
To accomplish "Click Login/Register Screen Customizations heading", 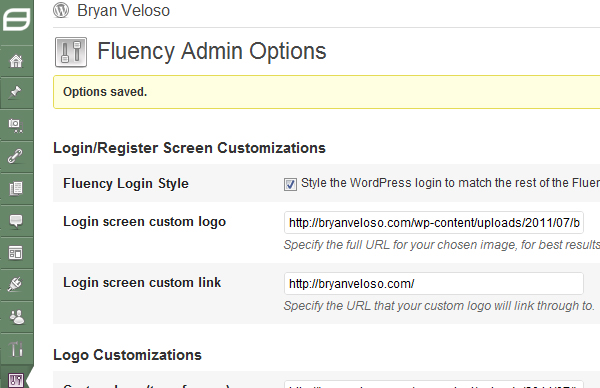I will (189, 148).
